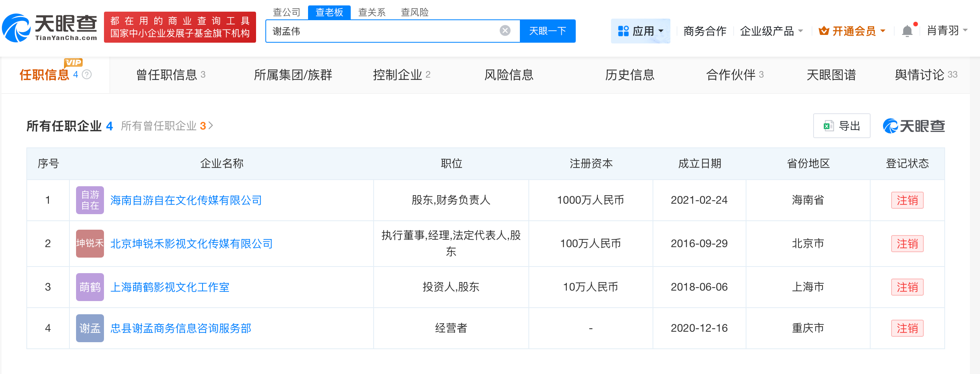
Task: Click the 注销 status tag on row 3
Action: [x=907, y=287]
